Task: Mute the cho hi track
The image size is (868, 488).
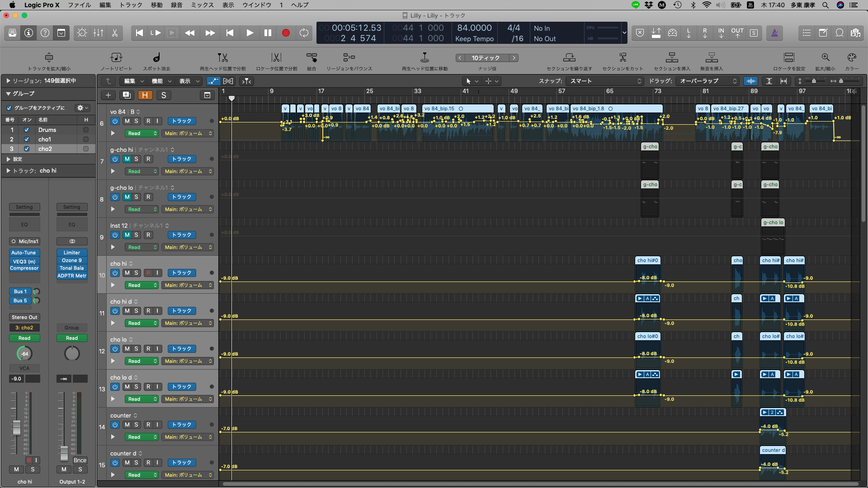Action: (x=127, y=273)
